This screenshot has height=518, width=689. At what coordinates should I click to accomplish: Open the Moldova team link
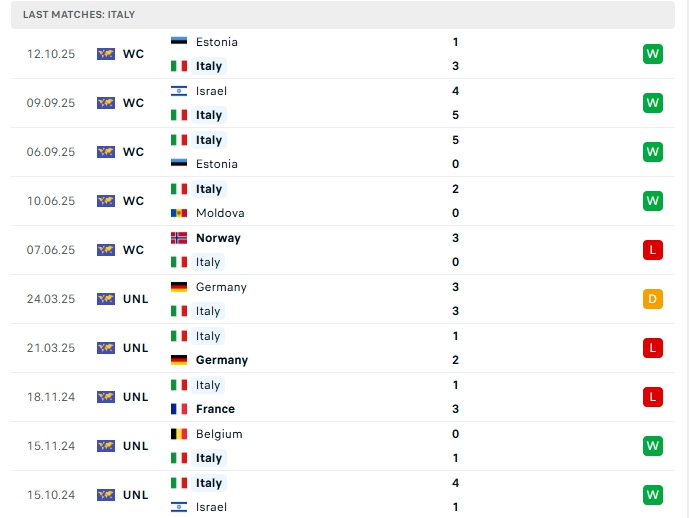[x=220, y=213]
